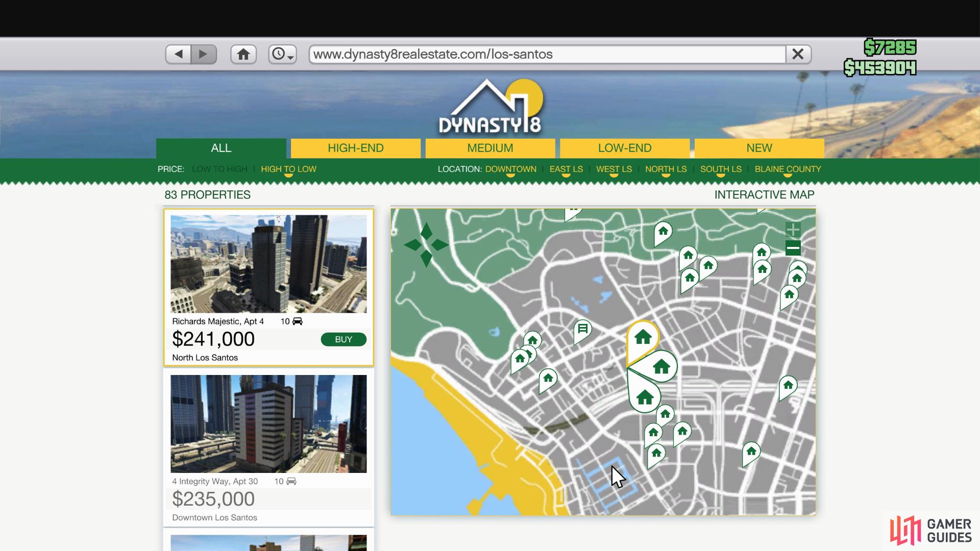980x551 pixels.
Task: Close the browser with the X button
Action: [798, 54]
